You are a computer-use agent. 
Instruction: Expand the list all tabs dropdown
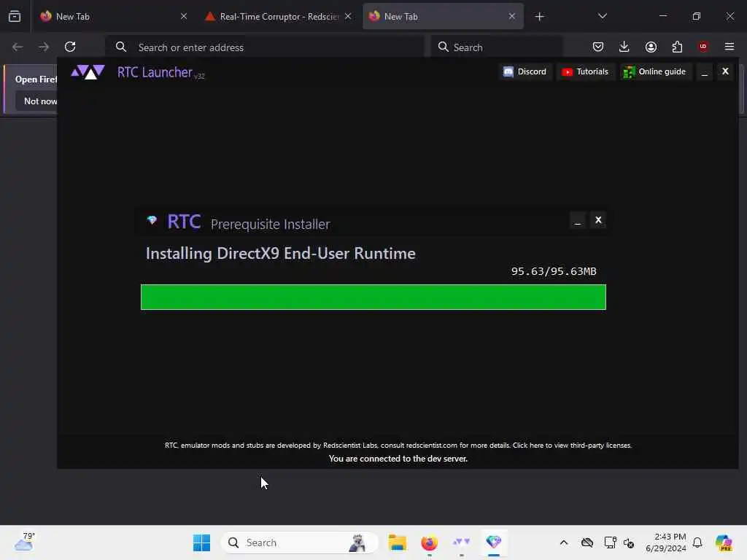pyautogui.click(x=602, y=16)
